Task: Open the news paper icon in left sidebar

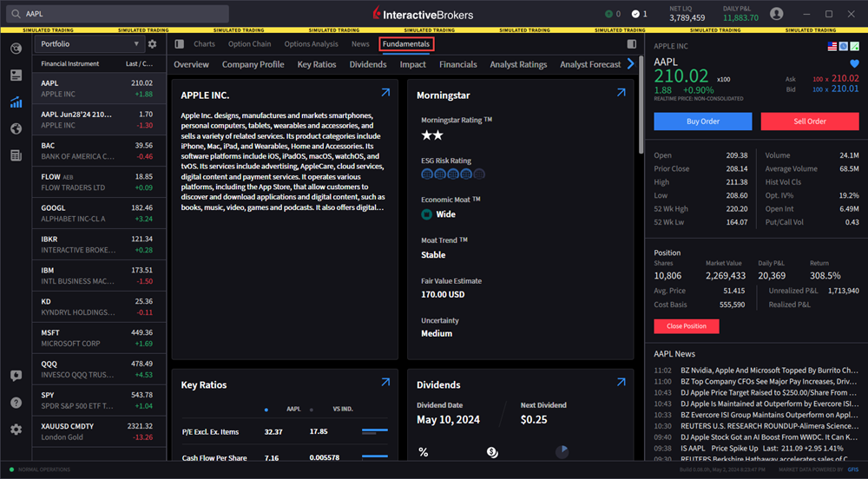Action: [x=16, y=155]
